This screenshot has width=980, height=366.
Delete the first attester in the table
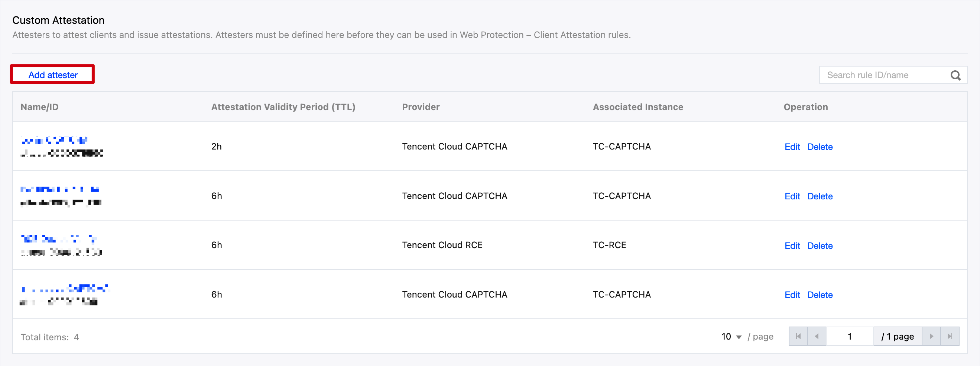[x=820, y=147]
